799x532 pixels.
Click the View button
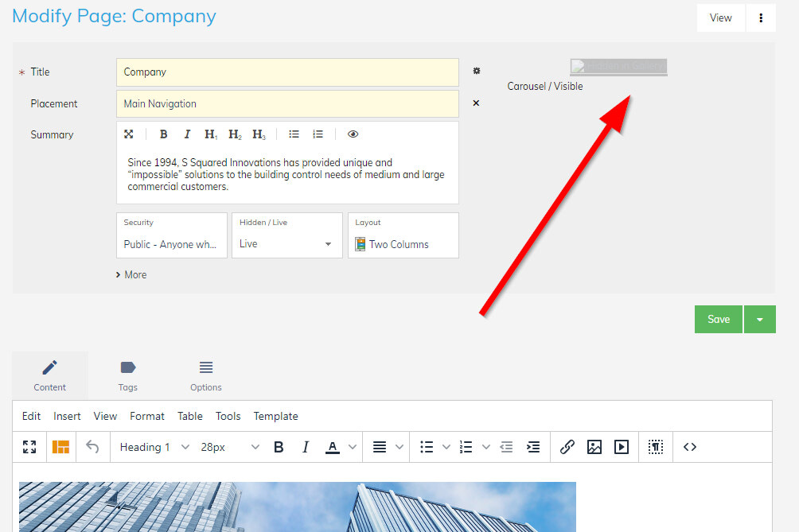720,17
